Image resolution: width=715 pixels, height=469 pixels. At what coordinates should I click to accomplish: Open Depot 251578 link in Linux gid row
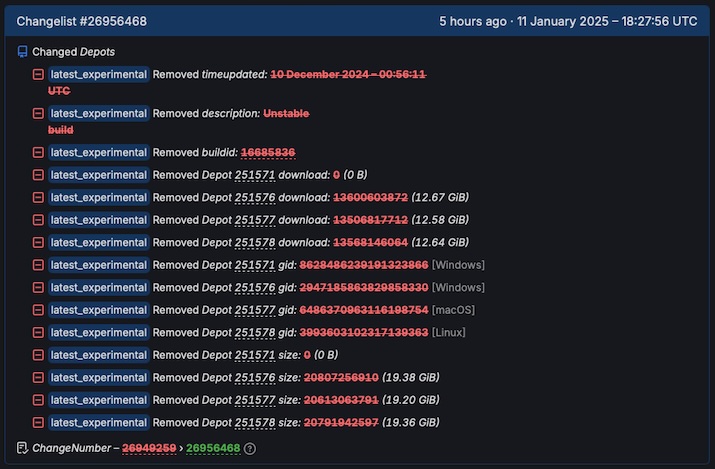click(254, 333)
